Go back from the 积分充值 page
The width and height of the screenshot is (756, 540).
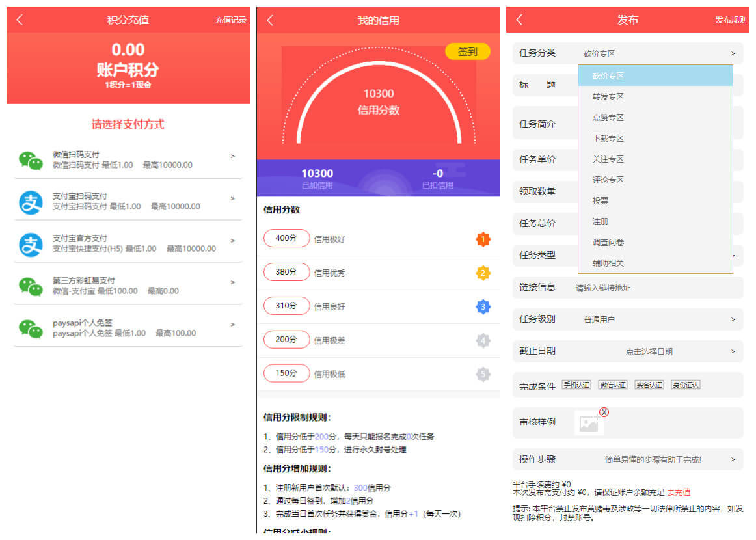pyautogui.click(x=20, y=20)
